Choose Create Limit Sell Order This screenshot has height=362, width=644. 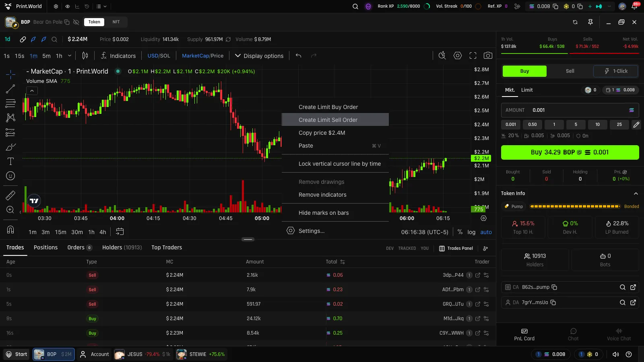[x=335, y=120]
